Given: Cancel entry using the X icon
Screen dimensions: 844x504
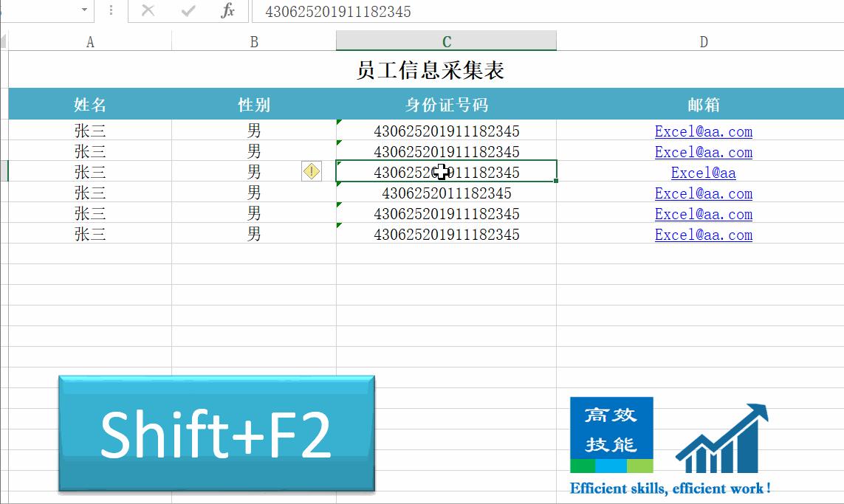Looking at the screenshot, I should [146, 12].
